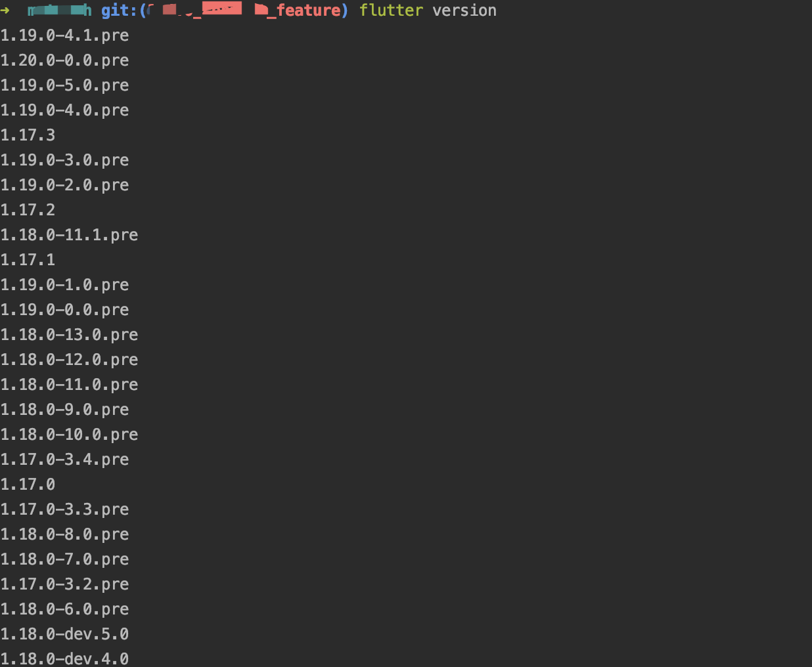The height and width of the screenshot is (667, 812).
Task: Click 1.18.0-dev.5.0 version text
Action: click(x=64, y=634)
